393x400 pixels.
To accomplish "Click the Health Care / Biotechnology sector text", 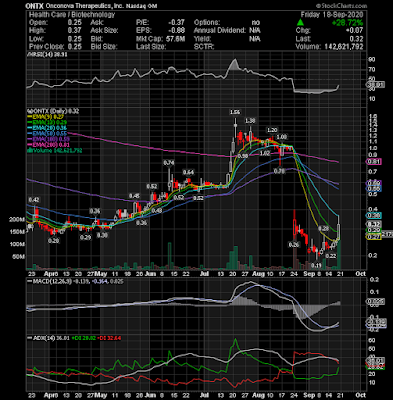I will click(72, 15).
